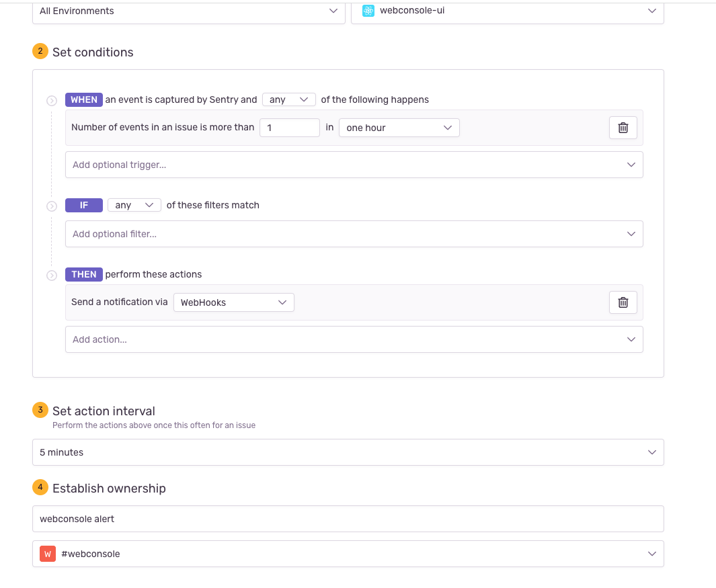Open the notification service dropdown showing WebHooks

point(233,302)
